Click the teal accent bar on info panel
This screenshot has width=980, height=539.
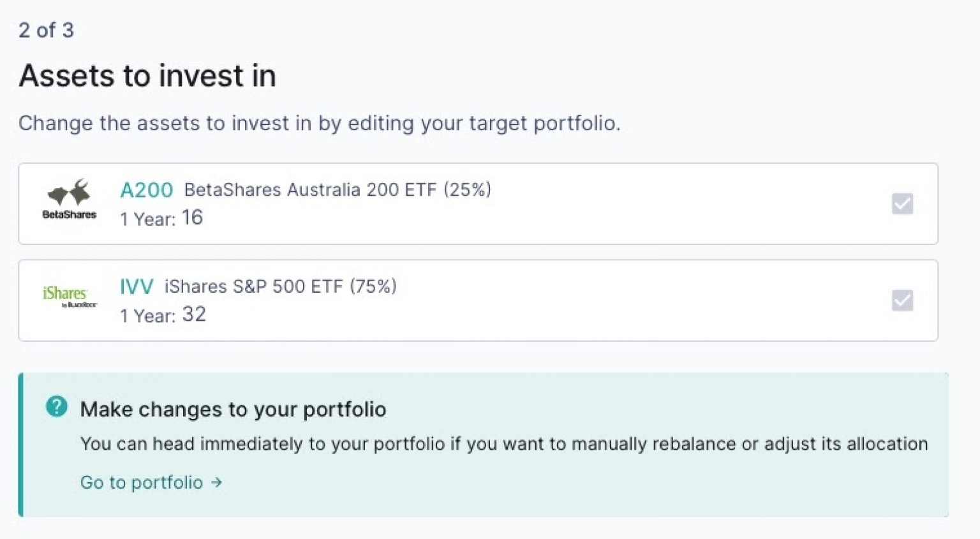click(x=22, y=443)
